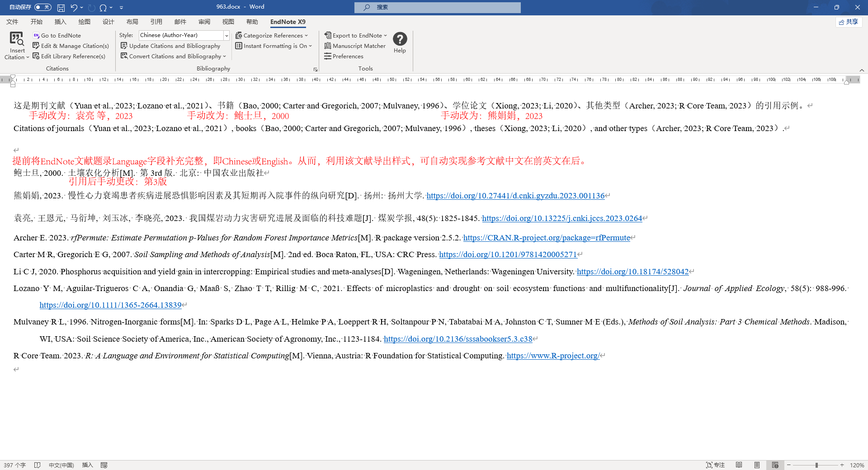Click the 共享 share button
The image size is (868, 470).
tap(849, 22)
